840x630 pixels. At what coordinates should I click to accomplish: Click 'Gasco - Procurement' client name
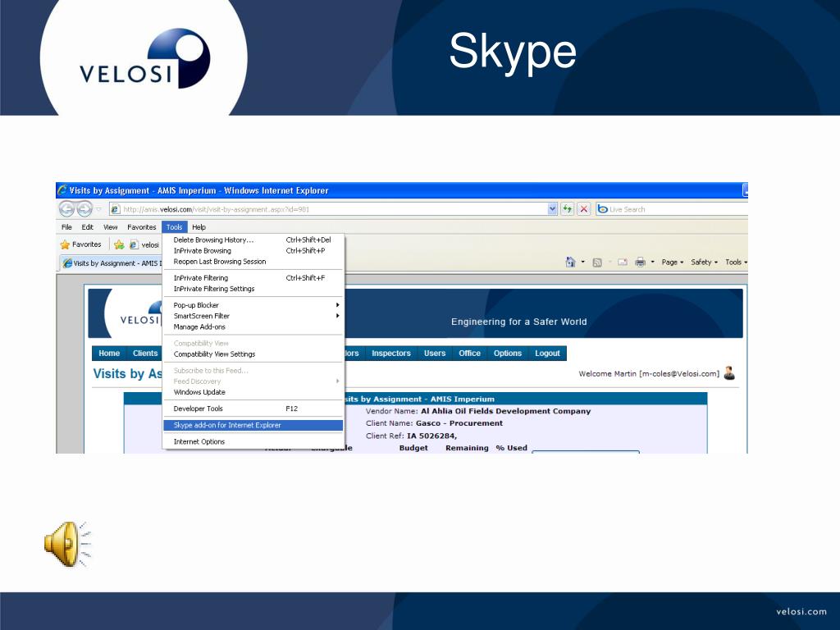(459, 423)
